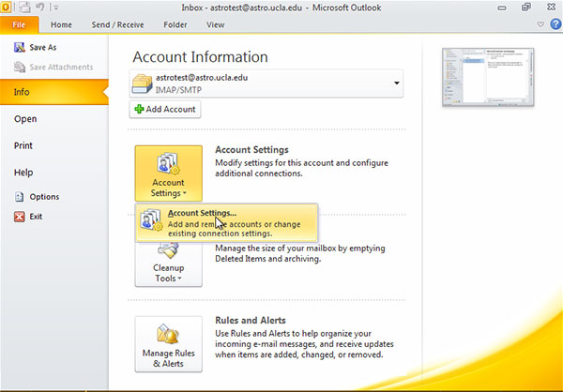
Task: Click the Send/Receive All Folders quick access icon
Action: coord(24,7)
